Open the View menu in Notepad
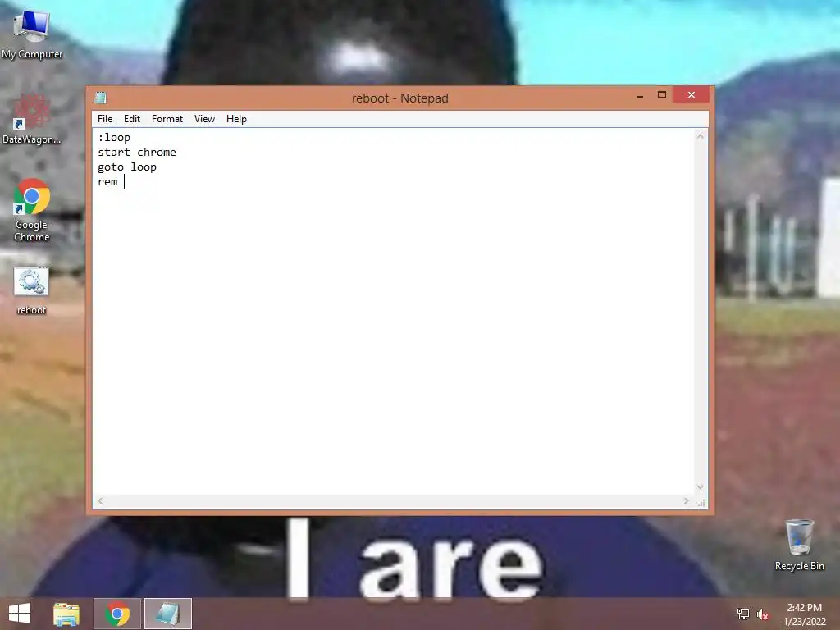Viewport: 840px width, 630px height. 204,119
